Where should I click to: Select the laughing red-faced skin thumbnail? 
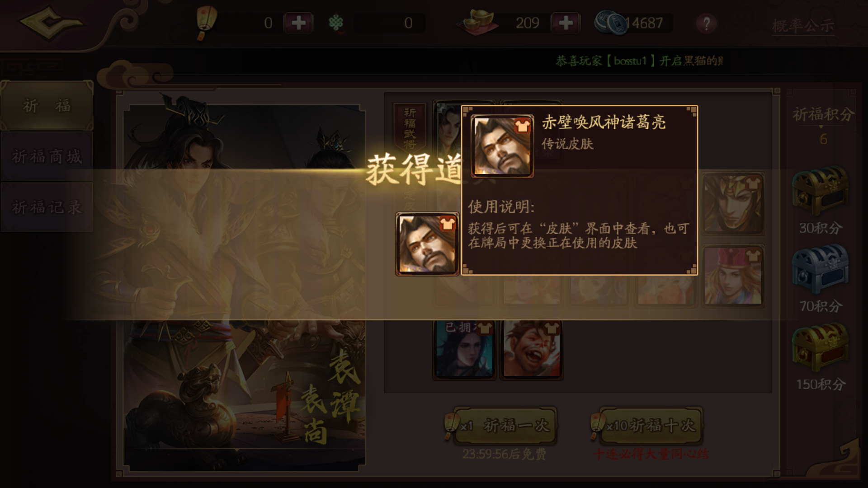[x=532, y=349]
